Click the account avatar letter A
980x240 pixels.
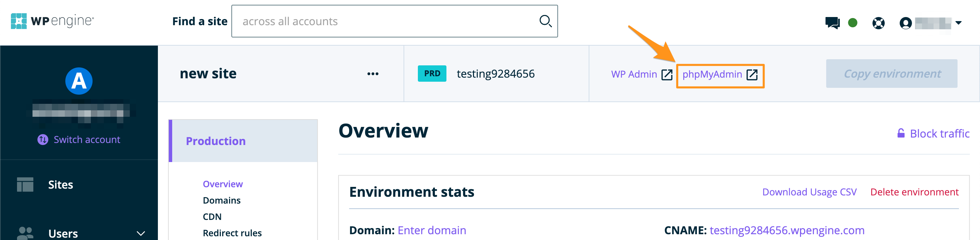[79, 81]
